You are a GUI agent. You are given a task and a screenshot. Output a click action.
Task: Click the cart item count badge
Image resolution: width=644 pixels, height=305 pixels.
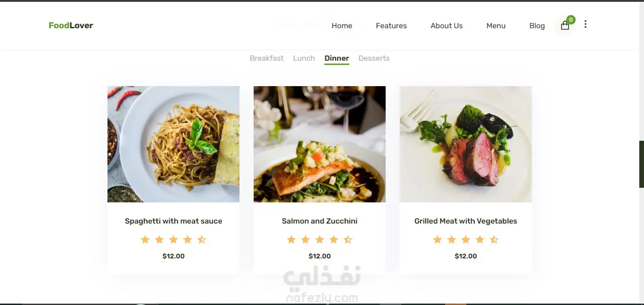[x=571, y=20]
